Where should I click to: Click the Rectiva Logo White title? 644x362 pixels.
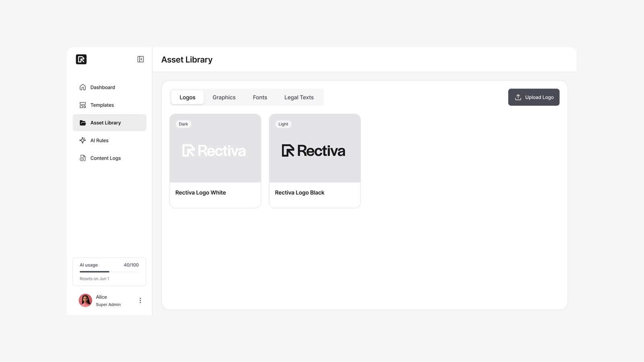[x=200, y=193]
